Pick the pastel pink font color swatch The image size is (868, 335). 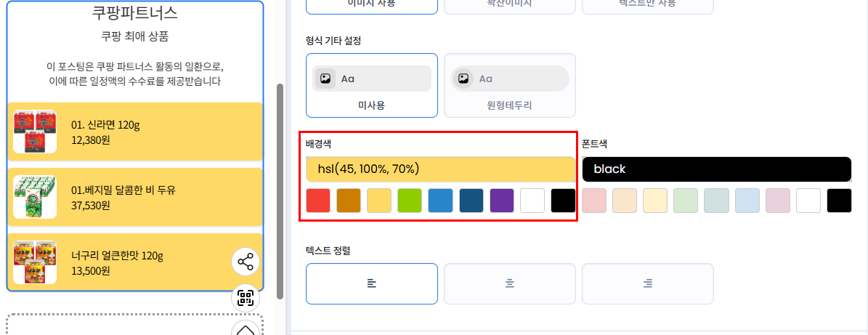click(595, 201)
